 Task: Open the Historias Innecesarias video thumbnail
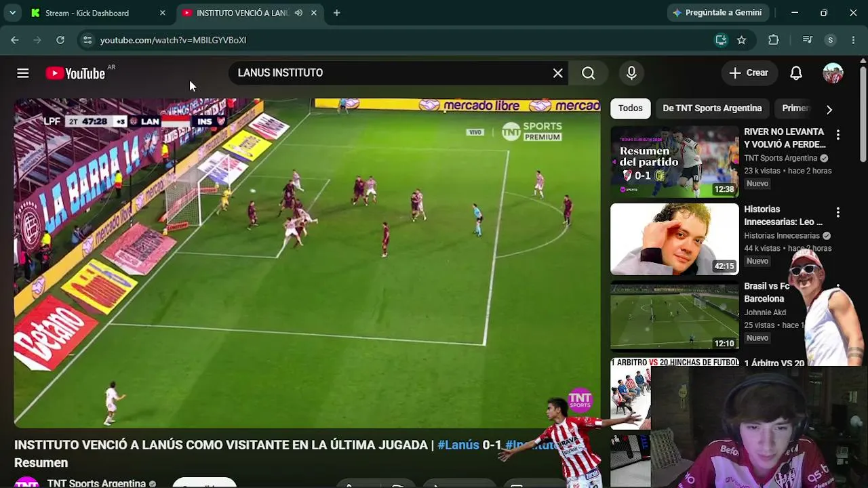pos(674,239)
